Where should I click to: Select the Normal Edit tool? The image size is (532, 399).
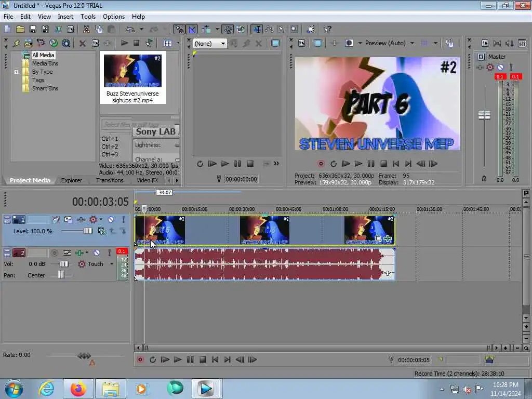pos(257,29)
